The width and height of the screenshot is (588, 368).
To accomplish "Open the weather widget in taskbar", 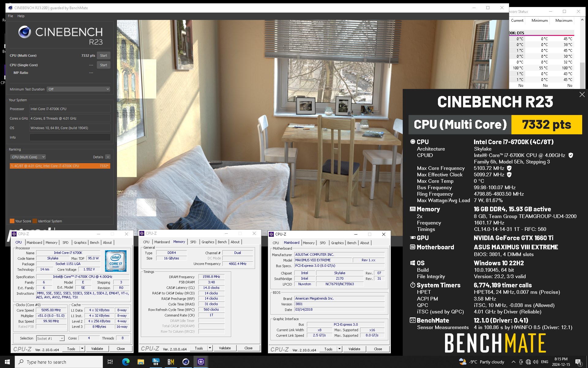I will 481,362.
